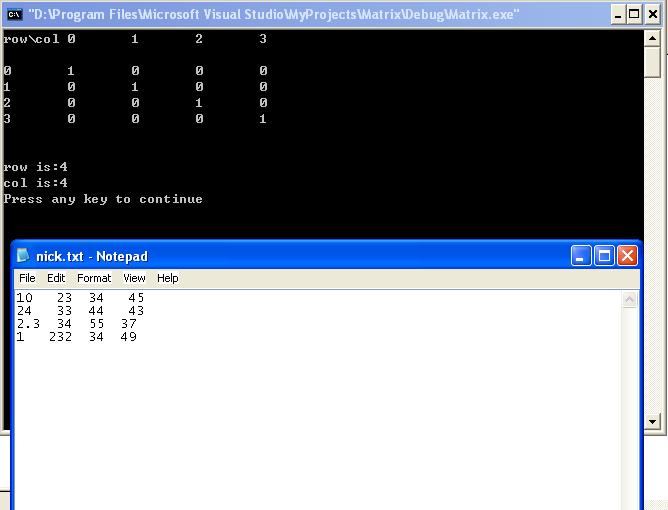
Task: Open the Notepad Help menu
Action: point(167,278)
